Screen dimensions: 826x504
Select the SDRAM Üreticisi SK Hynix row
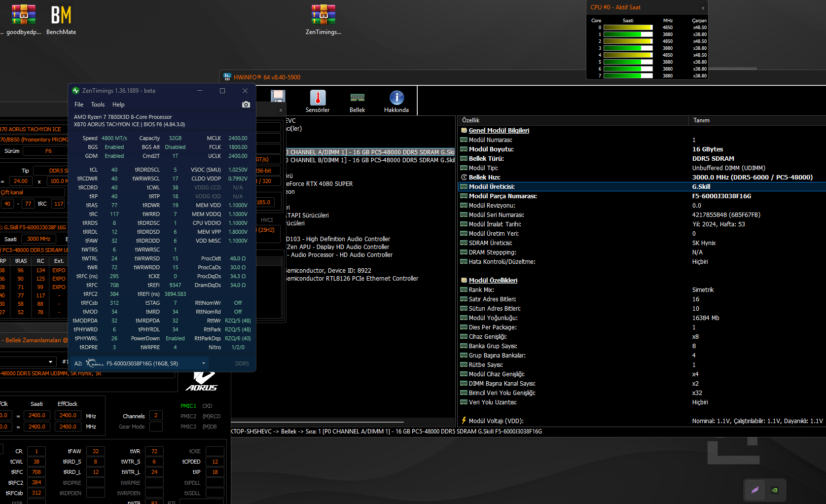tap(642, 243)
